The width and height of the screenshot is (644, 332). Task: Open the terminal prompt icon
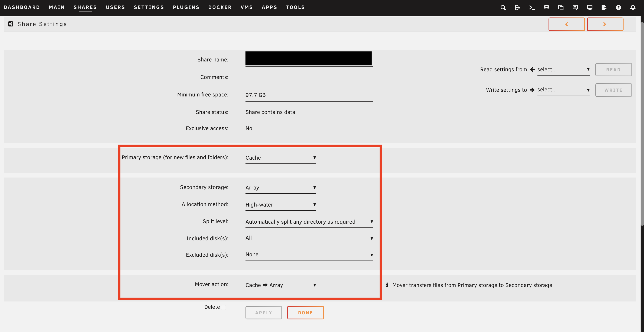(x=532, y=7)
